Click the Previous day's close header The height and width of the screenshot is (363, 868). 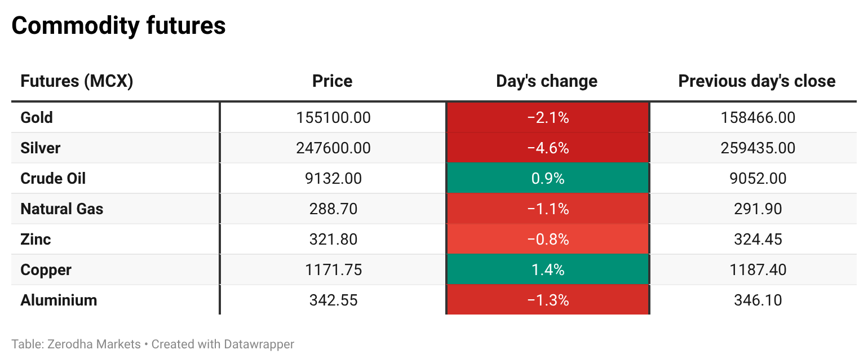click(x=757, y=81)
